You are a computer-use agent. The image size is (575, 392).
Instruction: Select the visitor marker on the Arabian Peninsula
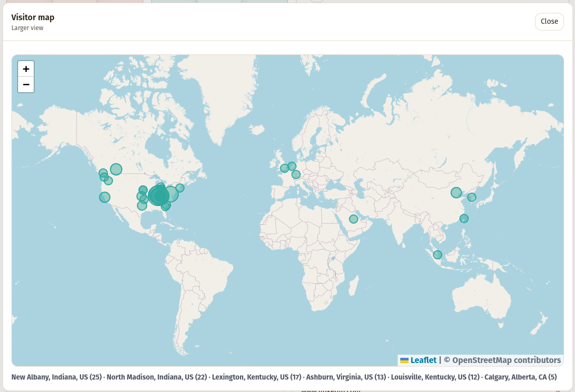click(x=354, y=219)
